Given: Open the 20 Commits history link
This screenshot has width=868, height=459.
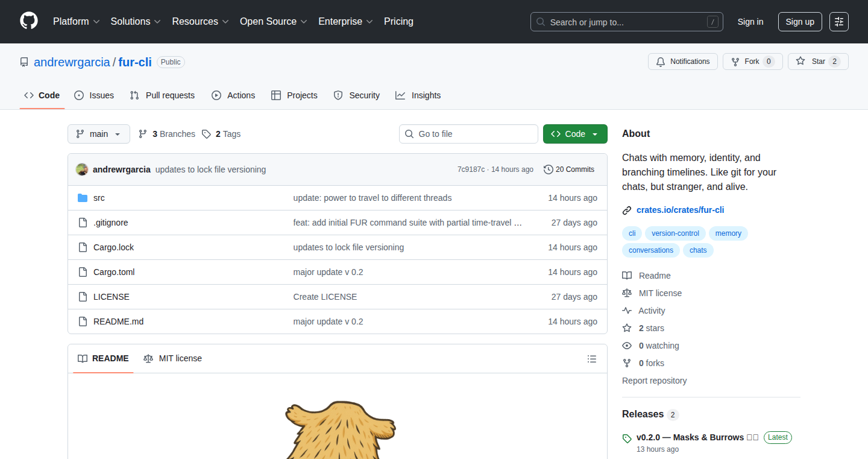Looking at the screenshot, I should 569,169.
